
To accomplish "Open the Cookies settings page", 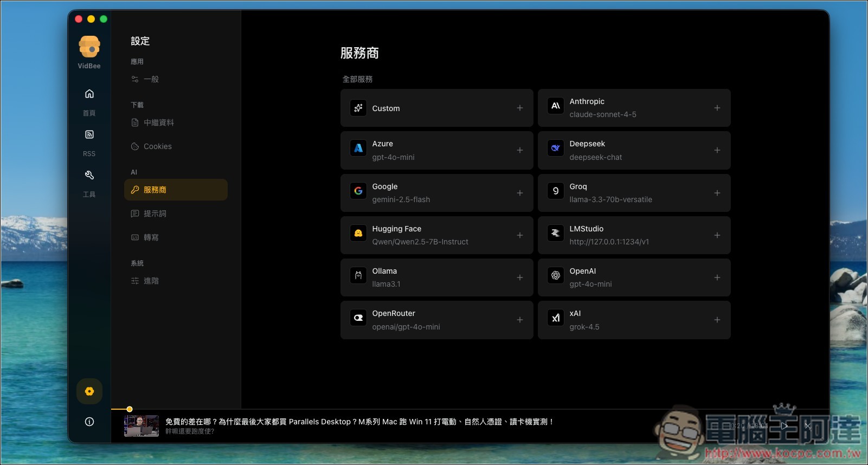I will 176,146.
